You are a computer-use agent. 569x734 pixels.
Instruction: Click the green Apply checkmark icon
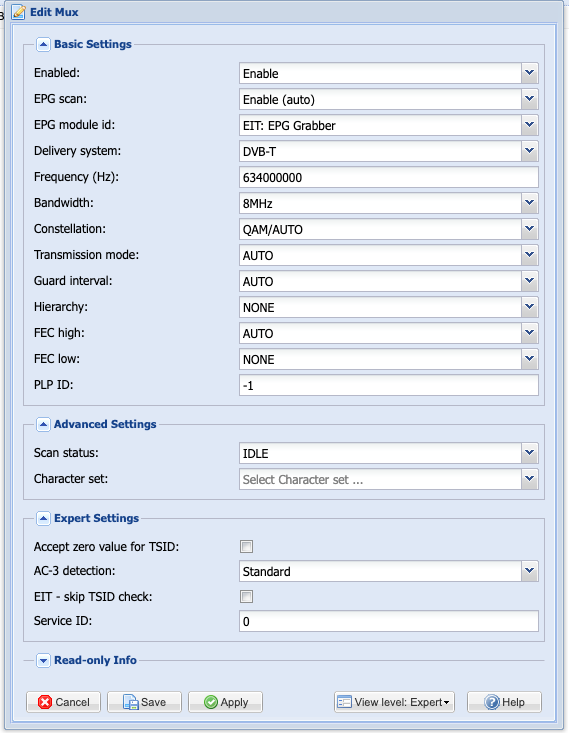[x=211, y=702]
